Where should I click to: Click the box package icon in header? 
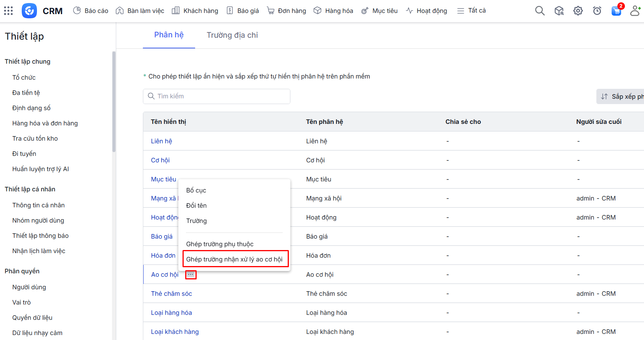coord(559,11)
